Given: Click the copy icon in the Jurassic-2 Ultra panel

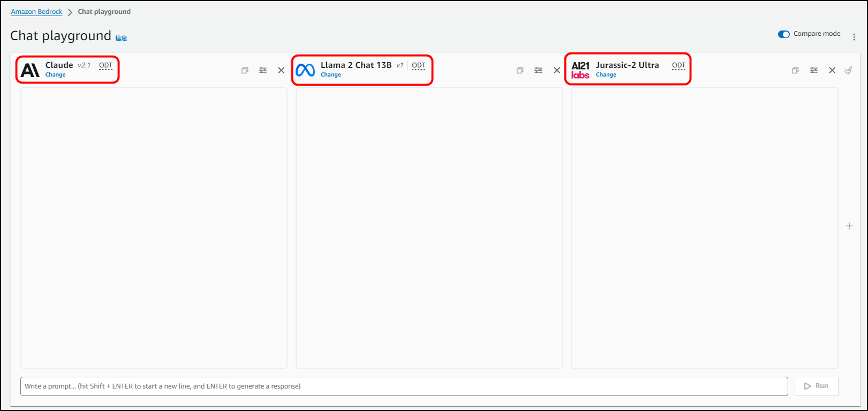Looking at the screenshot, I should pos(795,70).
